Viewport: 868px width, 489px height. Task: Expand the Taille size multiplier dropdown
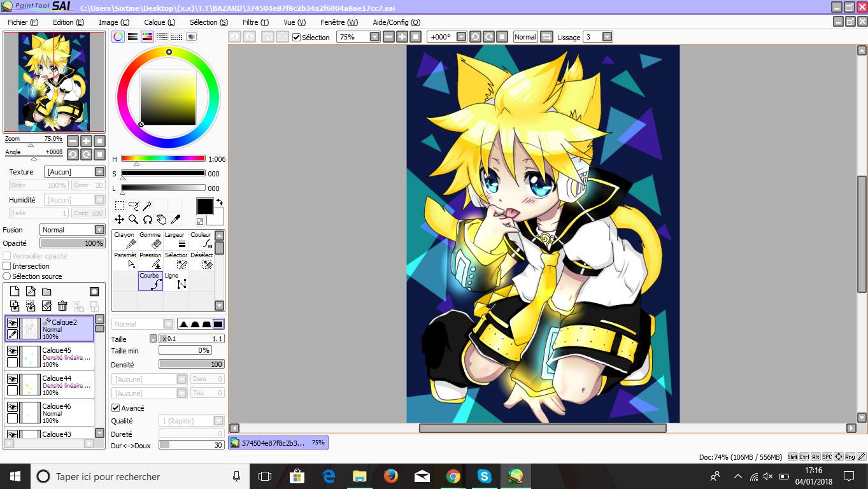153,339
